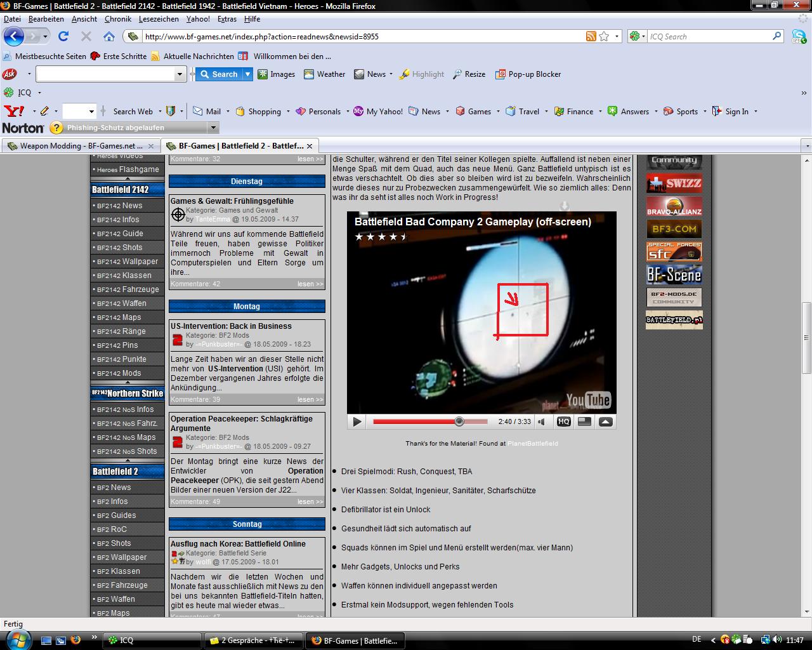
Task: Click lesen >> for US-Intervention article
Action: (310, 399)
